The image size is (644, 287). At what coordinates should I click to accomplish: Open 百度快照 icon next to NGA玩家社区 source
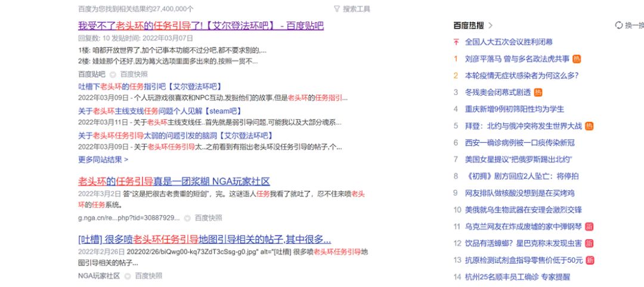128,276
